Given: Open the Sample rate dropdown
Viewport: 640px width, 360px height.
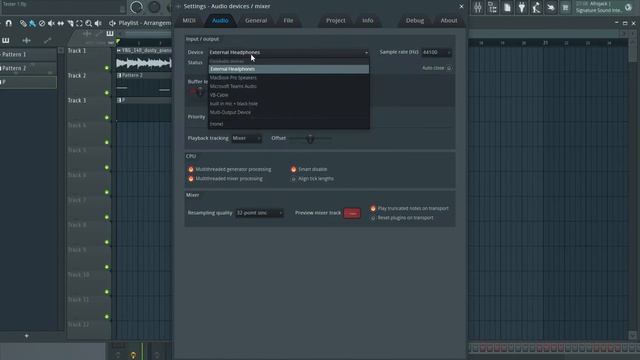Looking at the screenshot, I should (436, 52).
